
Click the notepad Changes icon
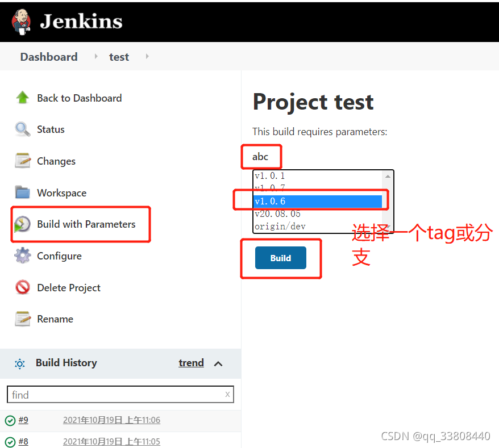coord(23,160)
